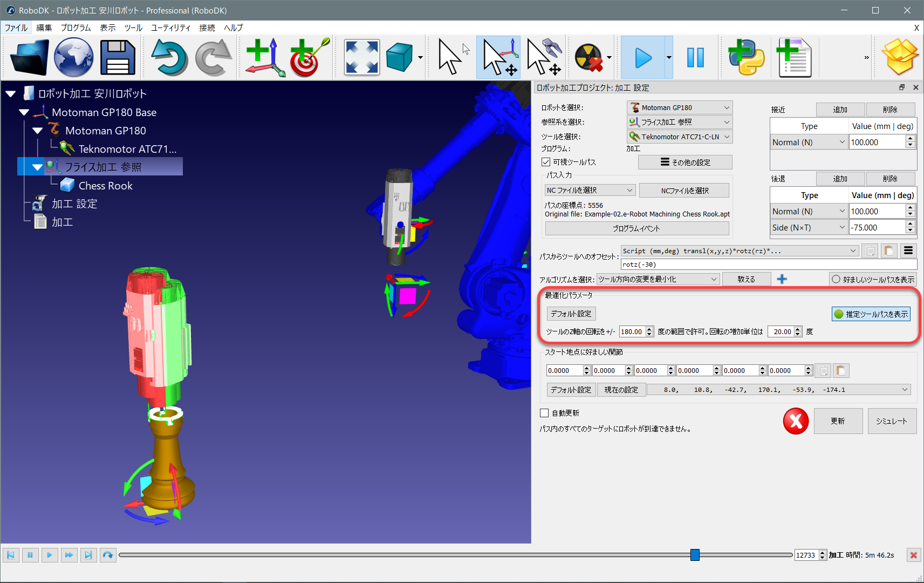Collapse the Motoman GP180 robot node
The width and height of the screenshot is (924, 583).
coord(37,131)
